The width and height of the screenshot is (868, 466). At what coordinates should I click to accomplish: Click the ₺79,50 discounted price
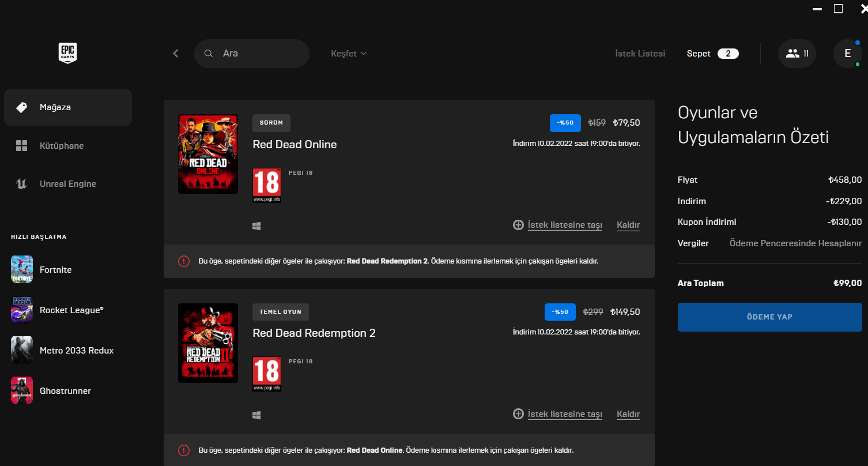tap(626, 123)
